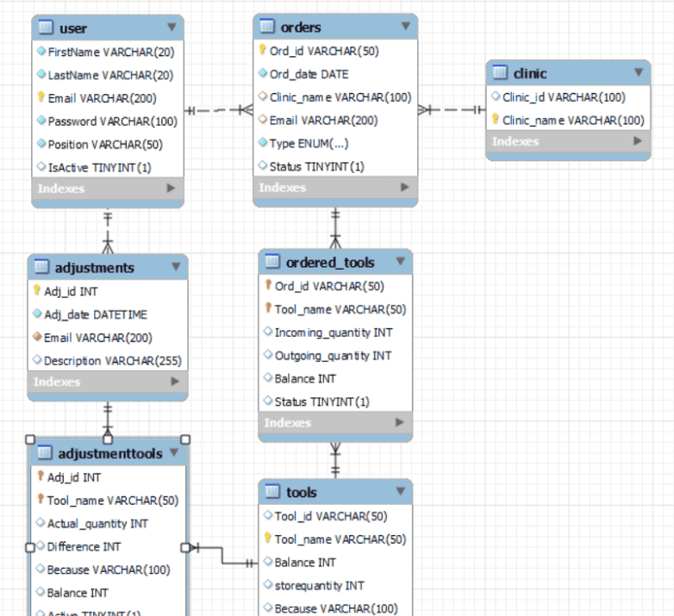Click the tools table icon

pos(272,491)
